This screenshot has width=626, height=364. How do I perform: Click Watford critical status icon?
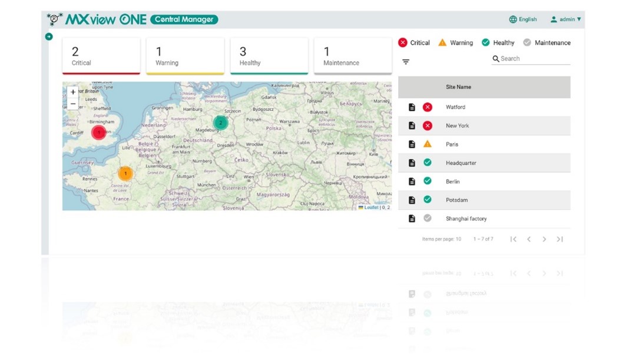coord(427,107)
